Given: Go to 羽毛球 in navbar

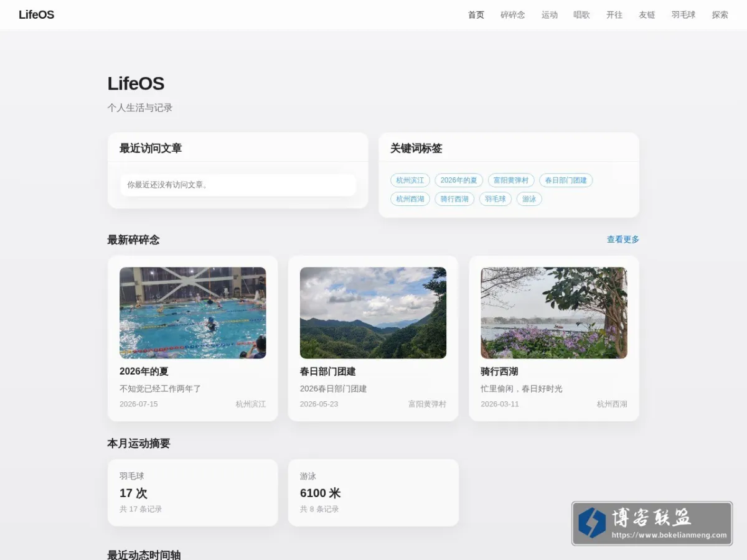Looking at the screenshot, I should point(684,15).
